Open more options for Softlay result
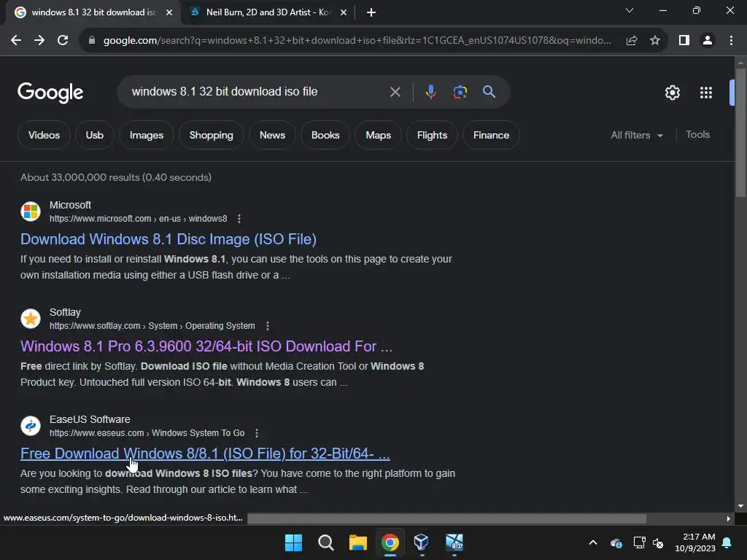Image resolution: width=747 pixels, height=560 pixels. pos(267,326)
